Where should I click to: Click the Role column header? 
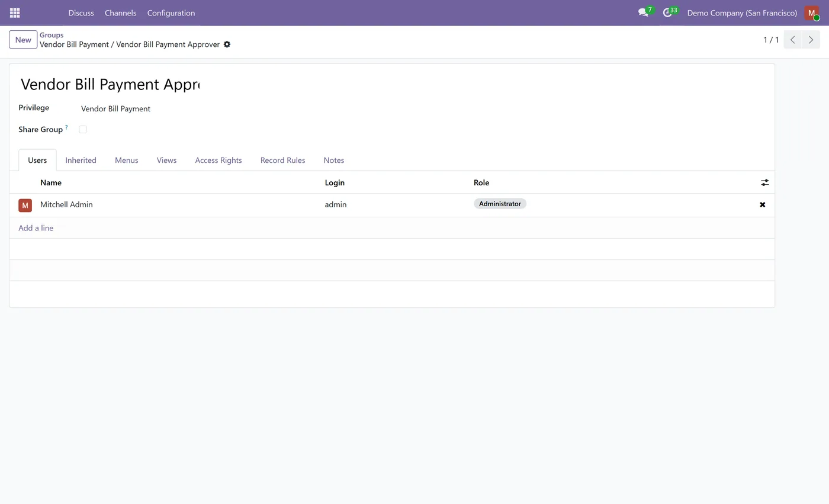point(481,182)
